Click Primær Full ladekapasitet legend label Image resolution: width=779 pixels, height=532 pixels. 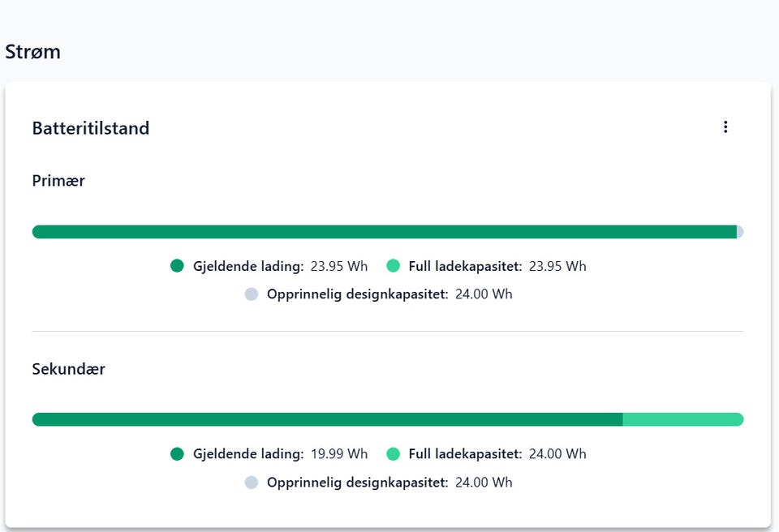point(465,266)
